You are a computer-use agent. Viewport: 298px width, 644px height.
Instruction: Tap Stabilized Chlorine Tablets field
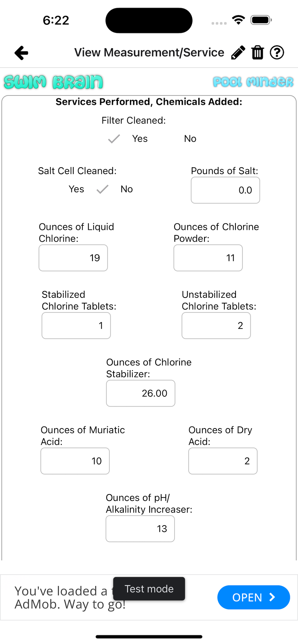(76, 326)
